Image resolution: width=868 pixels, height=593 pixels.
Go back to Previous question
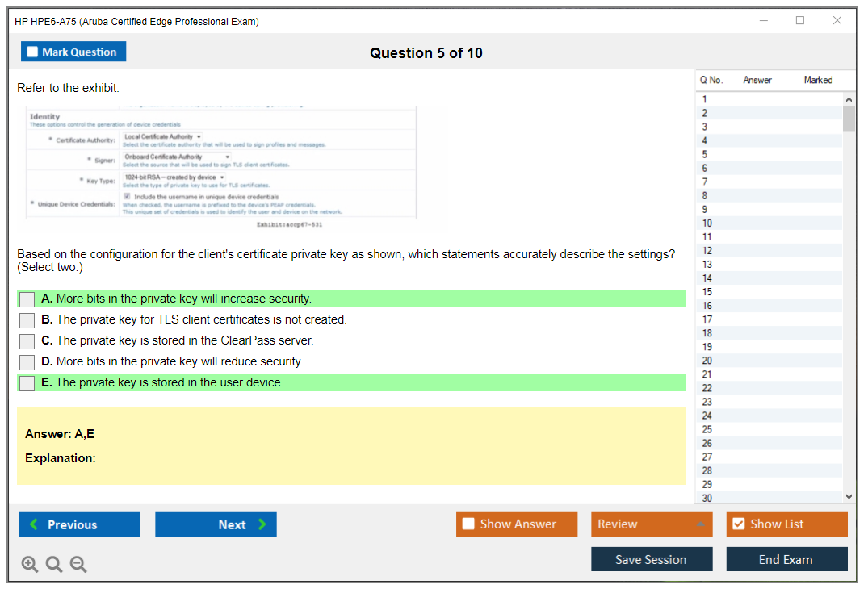[x=79, y=524]
